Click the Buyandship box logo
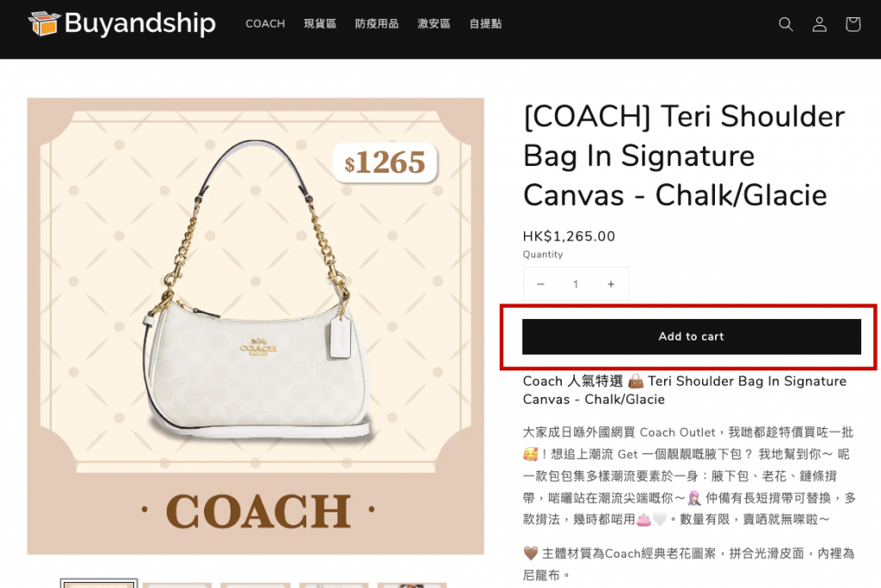 pos(45,24)
